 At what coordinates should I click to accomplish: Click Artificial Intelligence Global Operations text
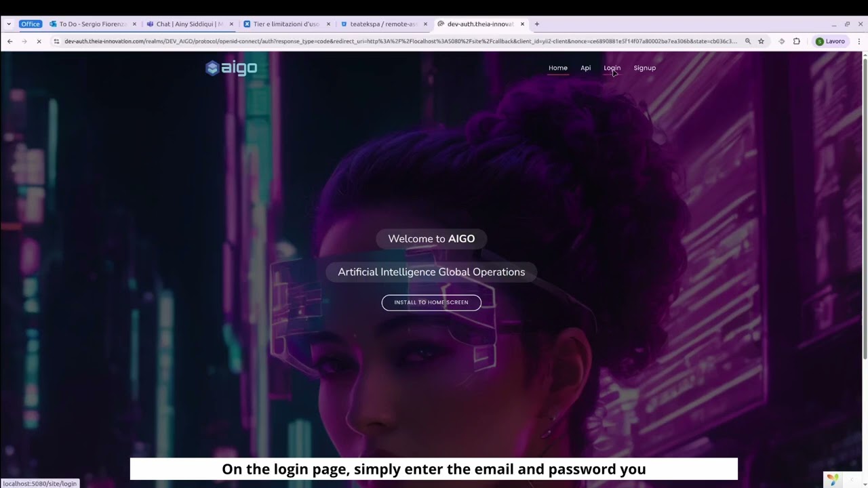[431, 272]
